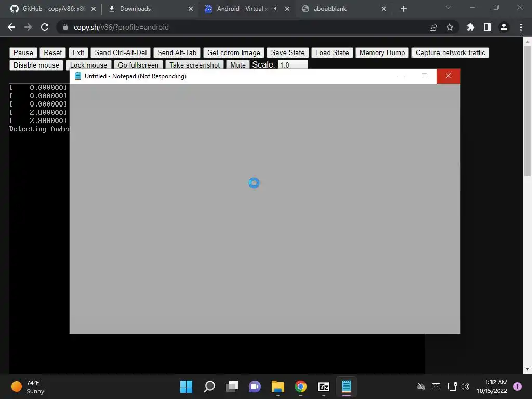Open the weather widget showing 74°F Sunny

[28, 387]
